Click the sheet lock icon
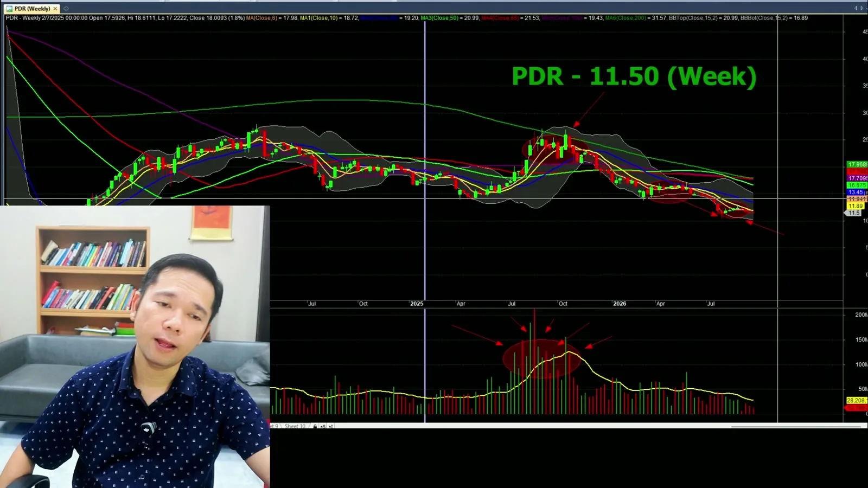The height and width of the screenshot is (488, 868). click(315, 427)
